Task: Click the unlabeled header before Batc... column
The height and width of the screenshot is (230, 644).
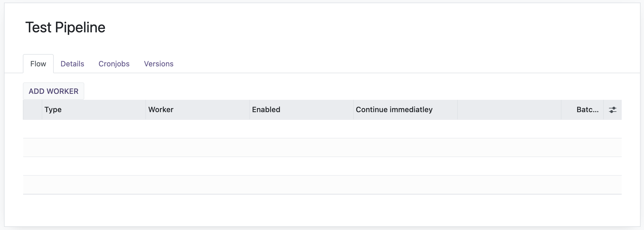Action: click(x=509, y=110)
